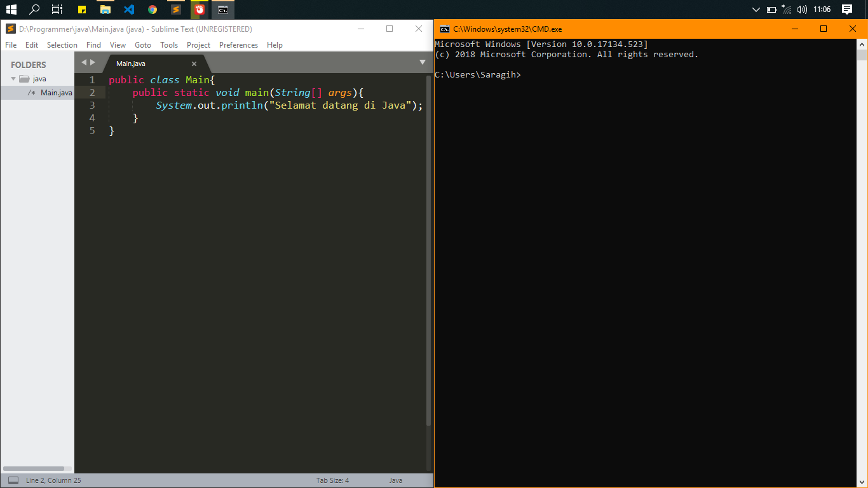Open the Action Center notifications
The width and height of the screenshot is (868, 488).
[x=847, y=10]
